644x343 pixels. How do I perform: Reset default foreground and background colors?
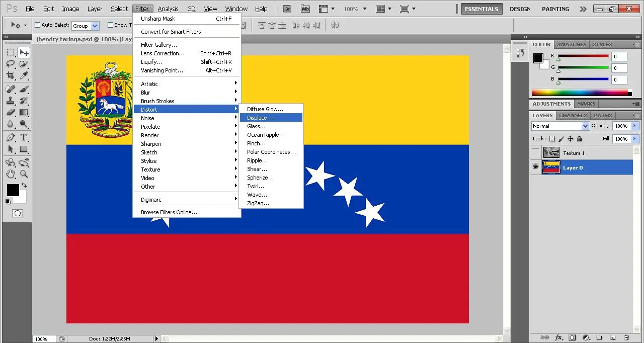[x=8, y=201]
